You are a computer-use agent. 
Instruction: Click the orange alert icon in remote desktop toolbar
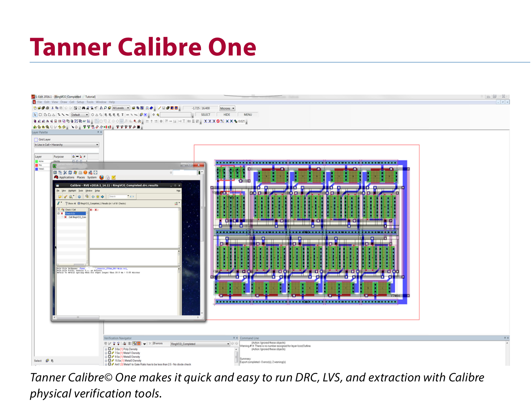[85, 172]
